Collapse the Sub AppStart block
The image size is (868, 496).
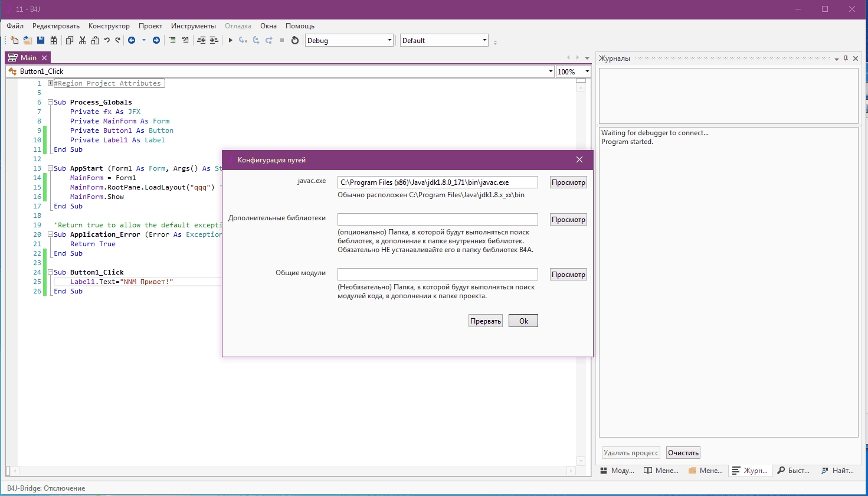(x=51, y=168)
